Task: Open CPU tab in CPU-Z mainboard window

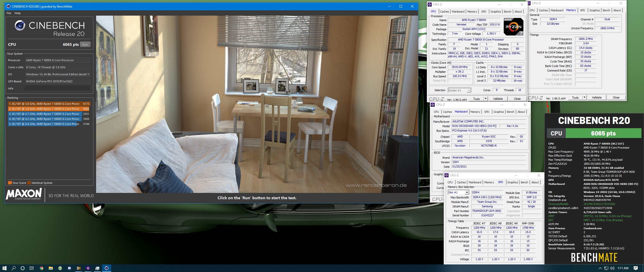Action: (436, 112)
